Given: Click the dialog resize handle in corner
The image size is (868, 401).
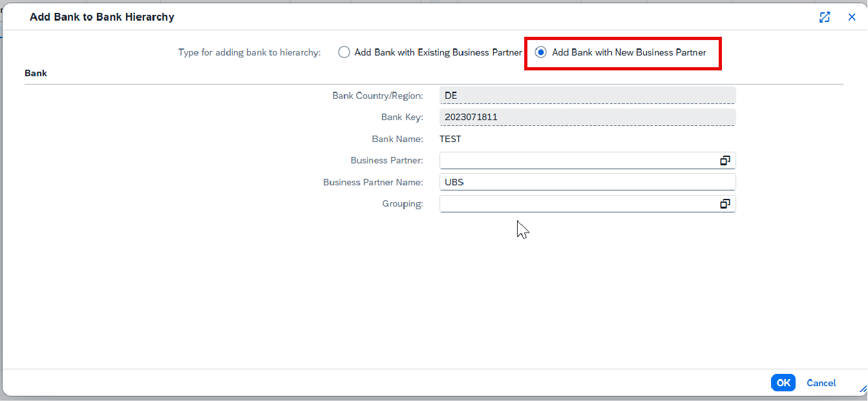Looking at the screenshot, I should 862,389.
